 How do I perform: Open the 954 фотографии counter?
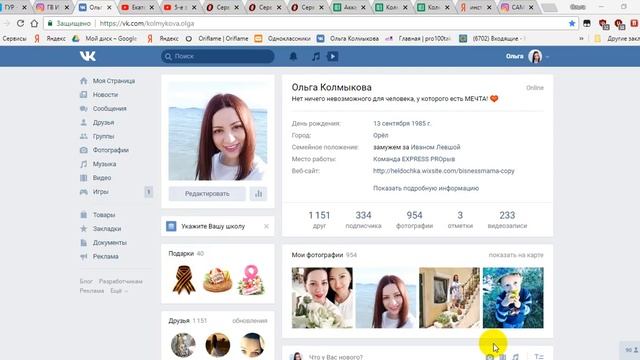click(414, 219)
